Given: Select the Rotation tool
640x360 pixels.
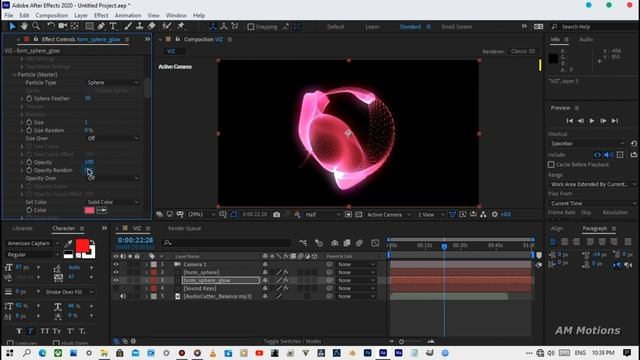Looking at the screenshot, I should 51,27.
